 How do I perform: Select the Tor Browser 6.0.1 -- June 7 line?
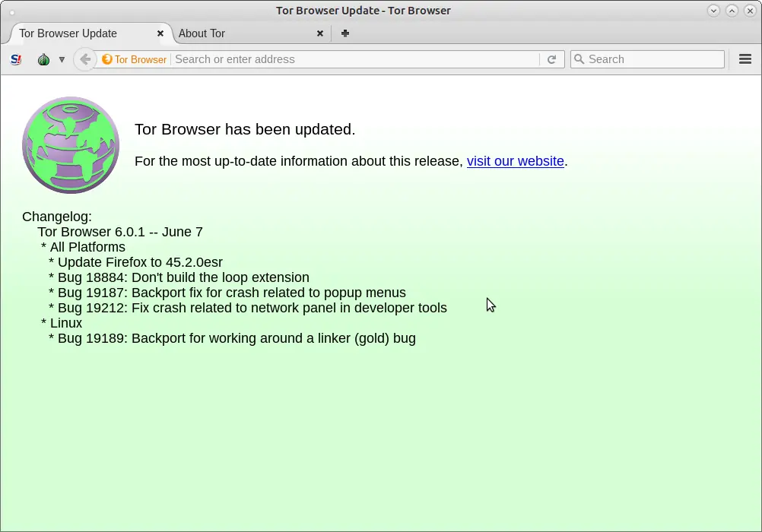pyautogui.click(x=120, y=232)
